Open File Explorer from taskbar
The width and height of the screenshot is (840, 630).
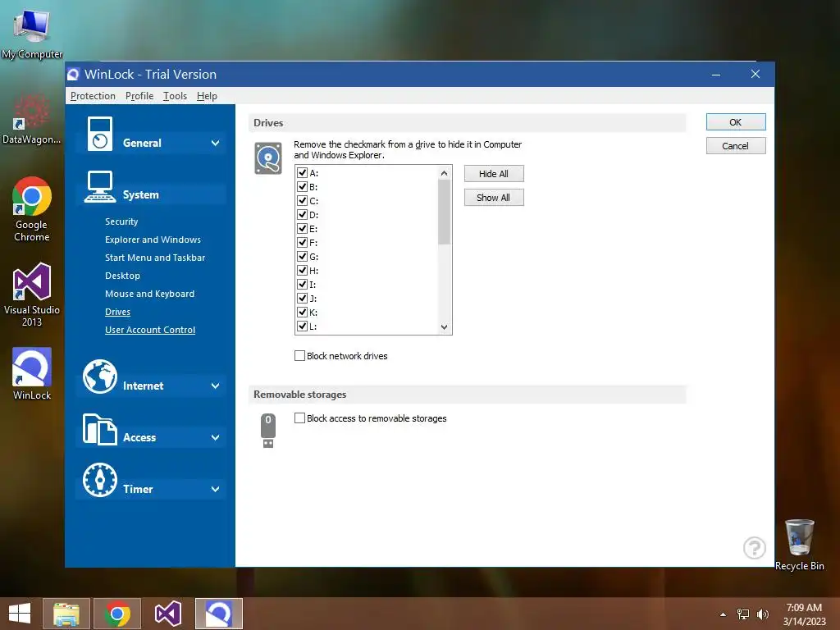pyautogui.click(x=66, y=614)
